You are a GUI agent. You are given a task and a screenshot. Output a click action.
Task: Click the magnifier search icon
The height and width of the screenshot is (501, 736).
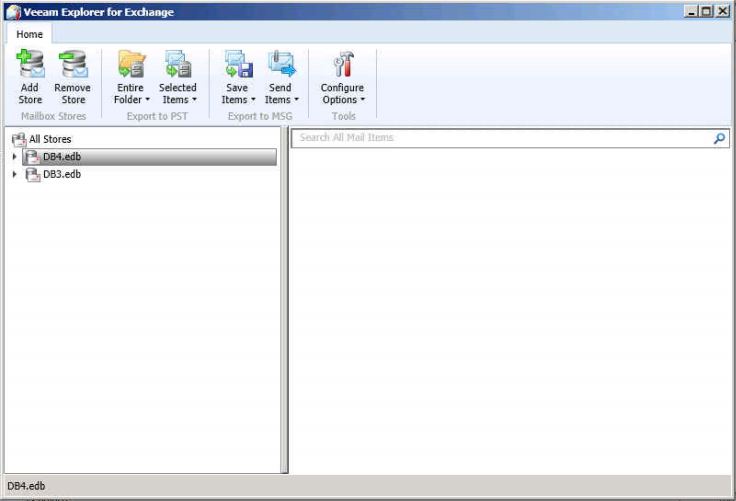click(x=719, y=138)
